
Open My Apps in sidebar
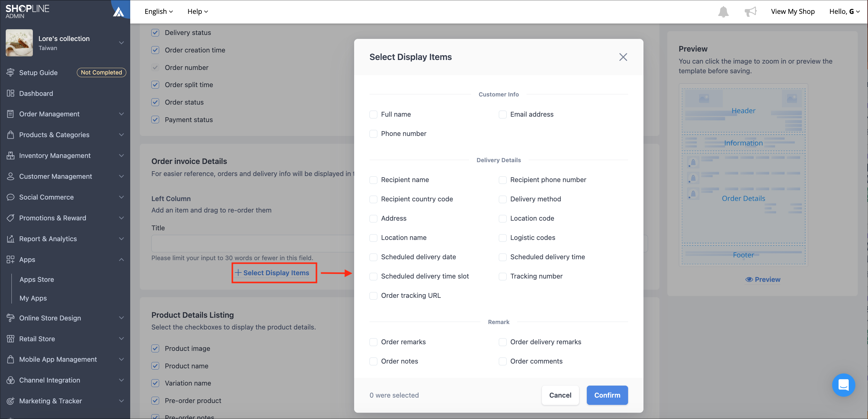(33, 298)
